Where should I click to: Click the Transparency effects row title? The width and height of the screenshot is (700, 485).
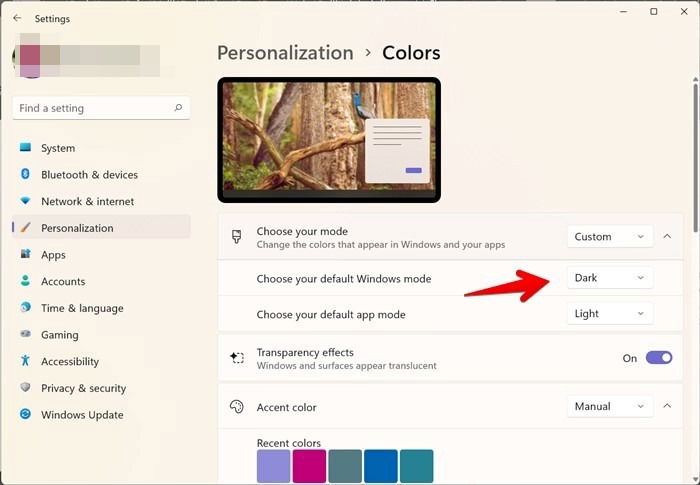[x=305, y=352]
